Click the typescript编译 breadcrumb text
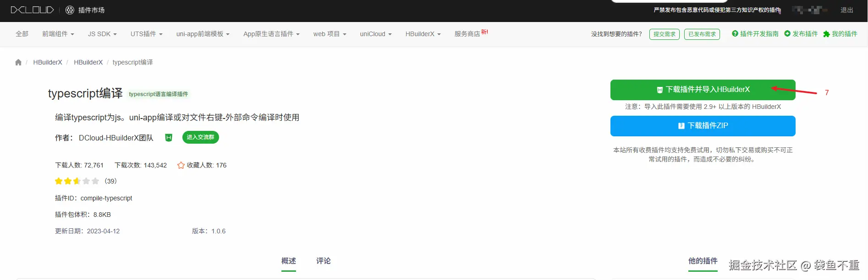Image resolution: width=868 pixels, height=280 pixels. pyautogui.click(x=133, y=62)
